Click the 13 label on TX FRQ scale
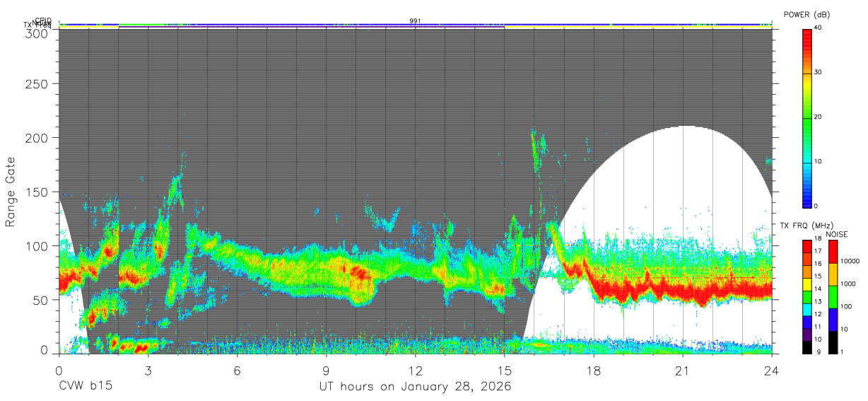 click(x=819, y=302)
